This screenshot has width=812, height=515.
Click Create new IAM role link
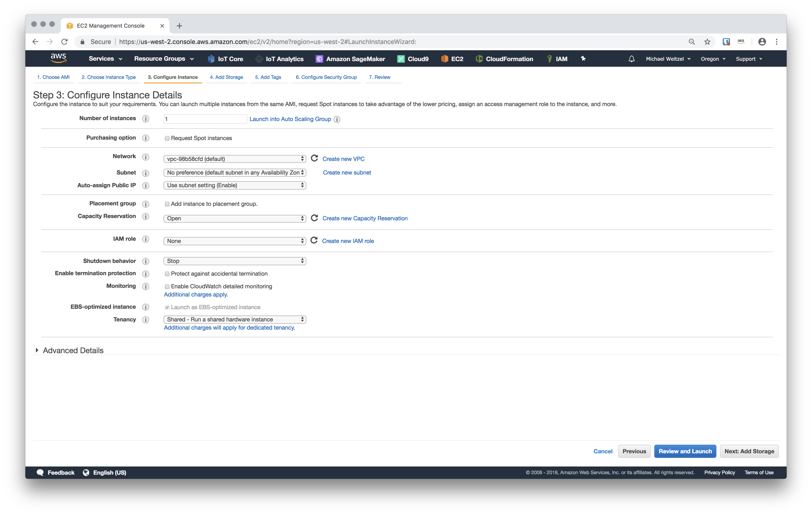pos(348,241)
